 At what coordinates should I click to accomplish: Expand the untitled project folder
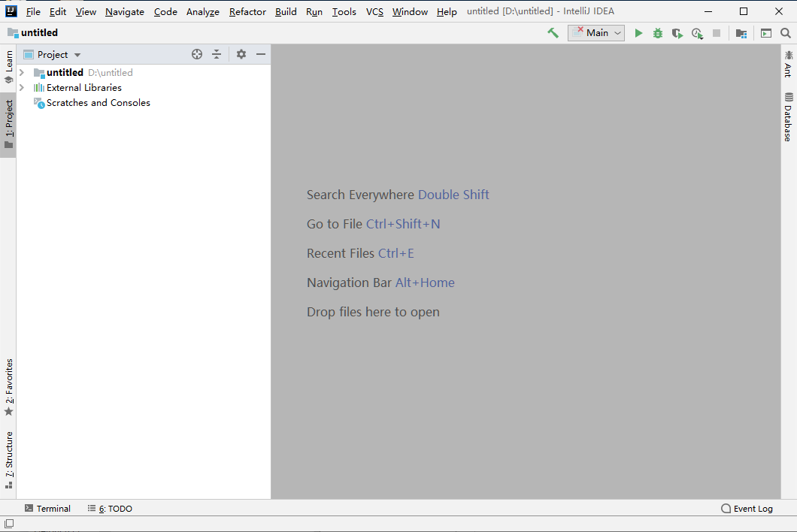[x=22, y=73]
